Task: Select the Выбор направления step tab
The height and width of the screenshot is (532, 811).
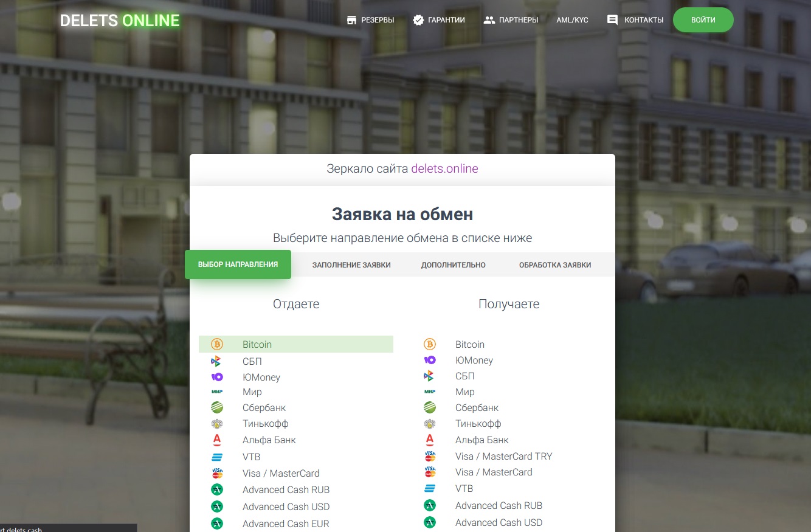Action: (238, 264)
